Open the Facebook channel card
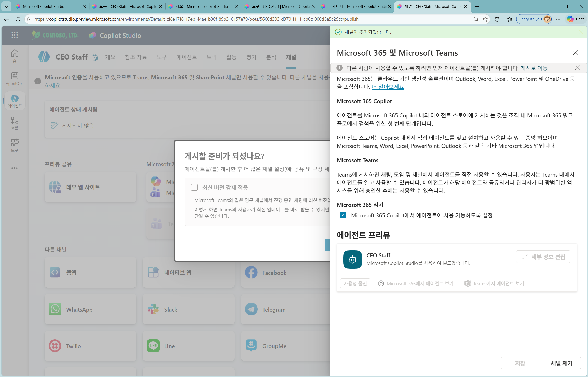The height and width of the screenshot is (377, 588). (286, 273)
